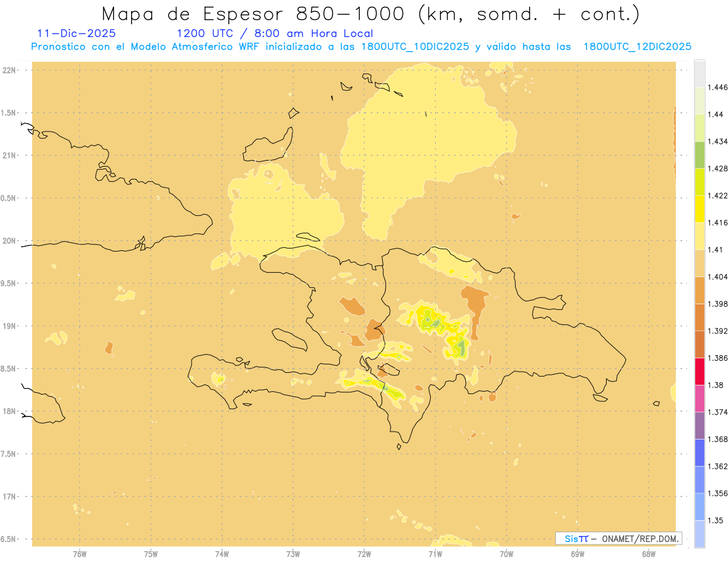Click the gray legend swatch above 1.446
This screenshot has width=728, height=562.
point(699,73)
